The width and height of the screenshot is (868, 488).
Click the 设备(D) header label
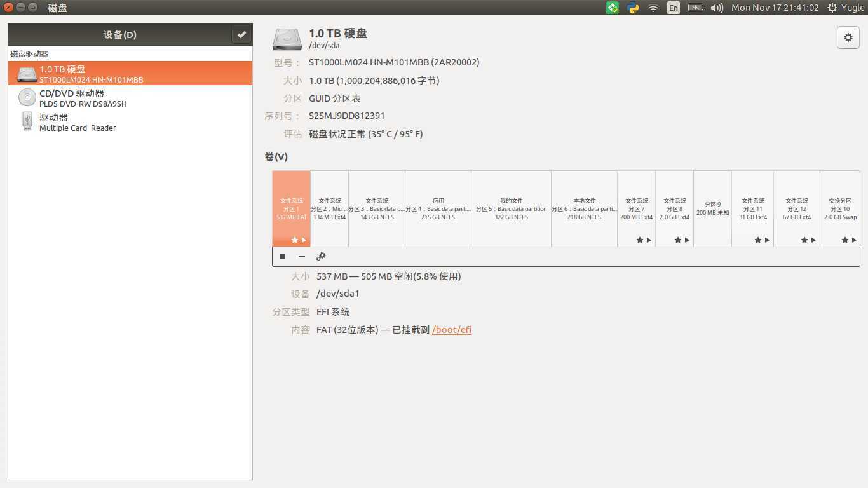click(x=120, y=35)
